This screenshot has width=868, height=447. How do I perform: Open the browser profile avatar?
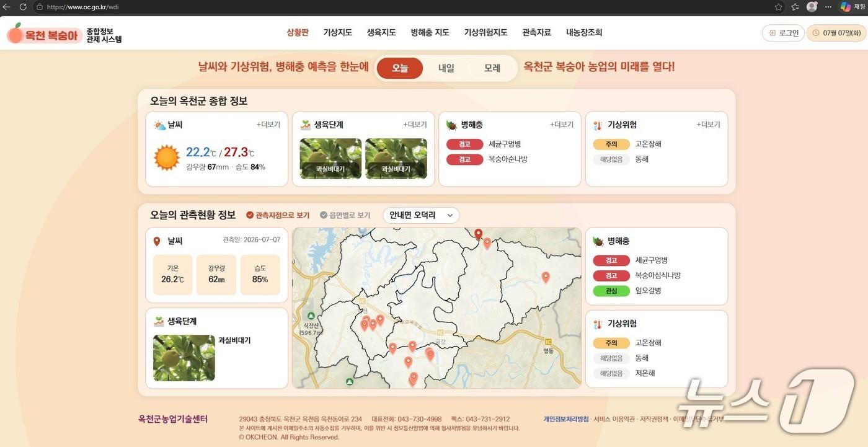(812, 7)
